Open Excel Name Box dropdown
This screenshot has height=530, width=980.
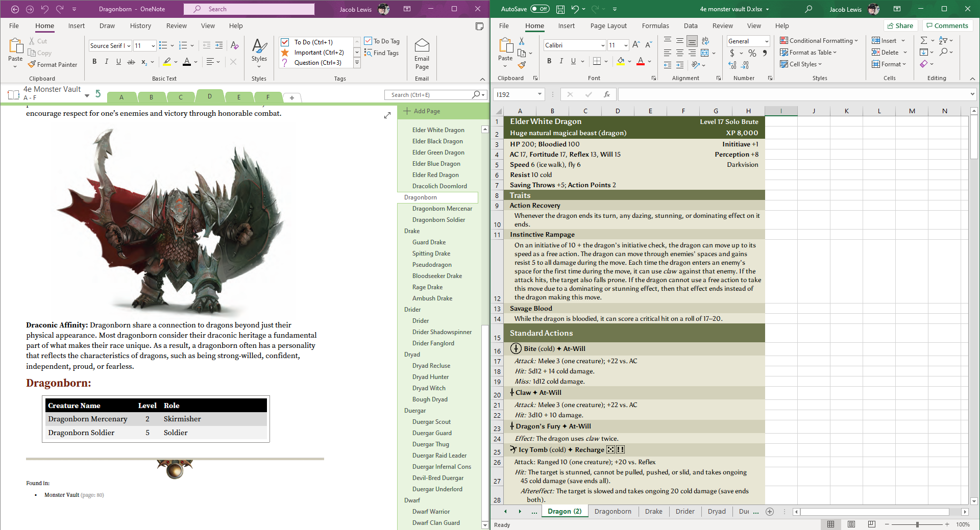pyautogui.click(x=540, y=94)
